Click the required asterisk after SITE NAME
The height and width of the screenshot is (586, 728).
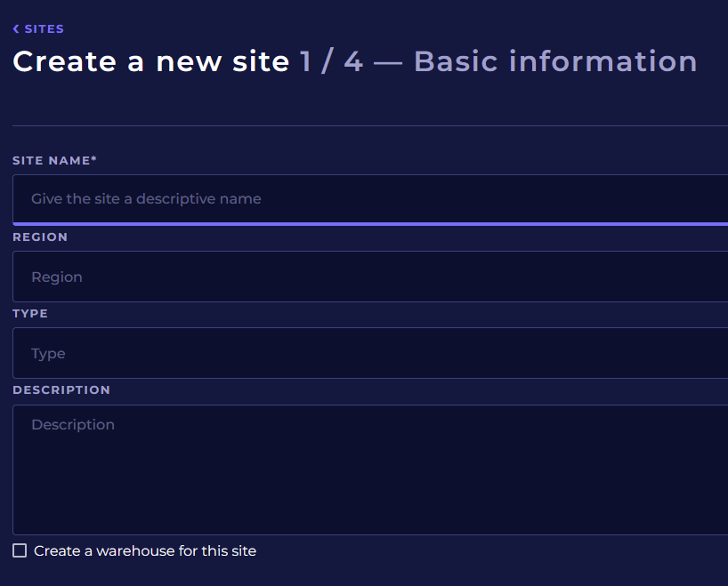coord(94,160)
